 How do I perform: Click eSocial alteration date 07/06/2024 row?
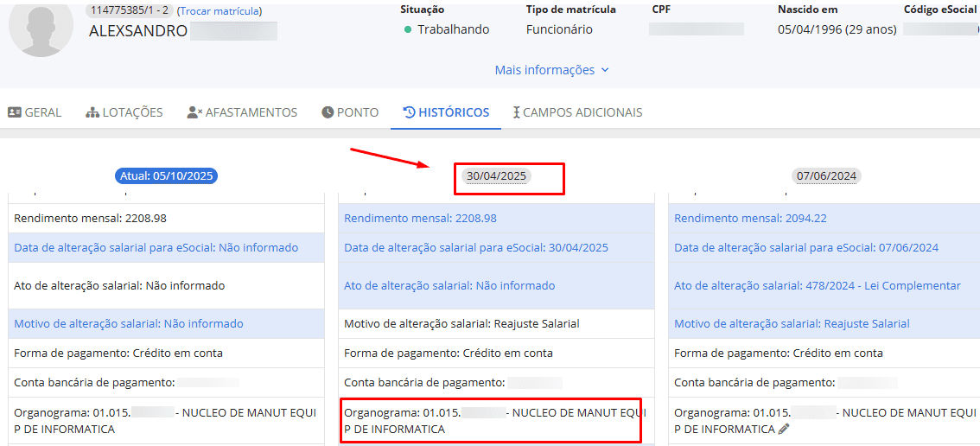click(x=824, y=248)
